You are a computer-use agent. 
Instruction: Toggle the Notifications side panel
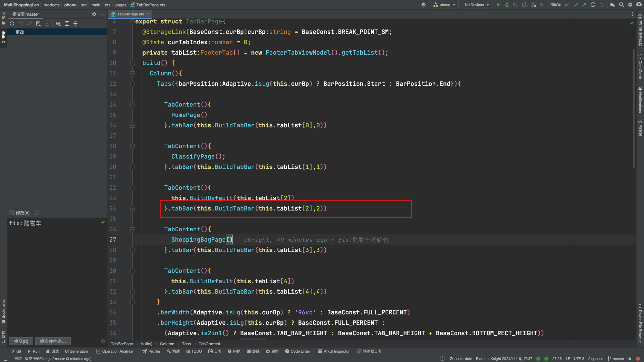click(x=640, y=100)
